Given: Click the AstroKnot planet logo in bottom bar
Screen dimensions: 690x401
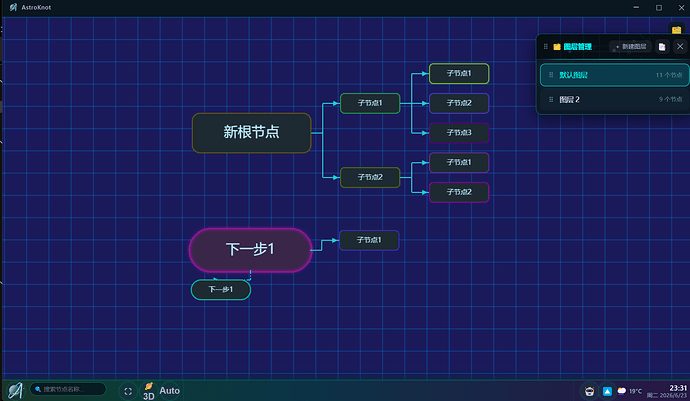Looking at the screenshot, I should [x=15, y=390].
